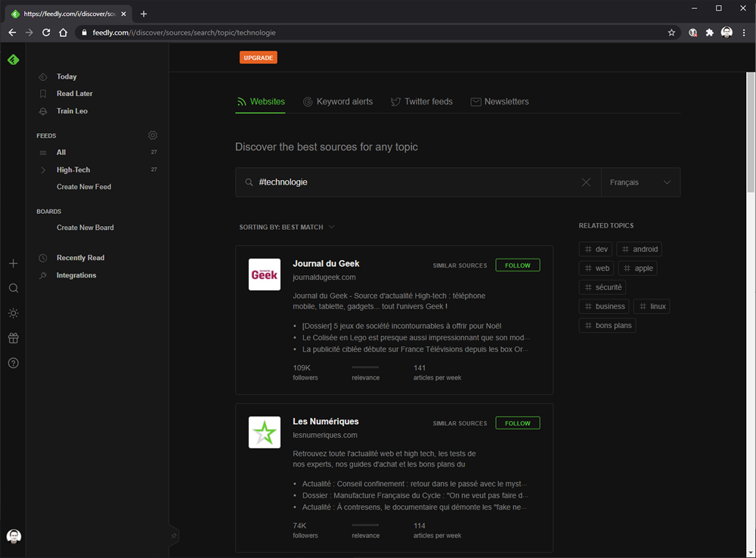Select the web related topic tag
Viewport: 756px width, 558px height.
click(596, 268)
